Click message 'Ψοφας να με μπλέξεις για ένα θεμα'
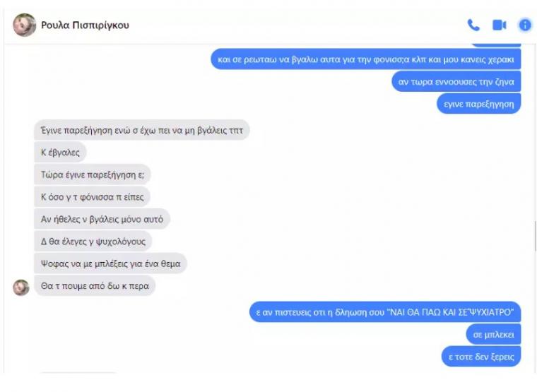The width and height of the screenshot is (537, 392). click(111, 263)
